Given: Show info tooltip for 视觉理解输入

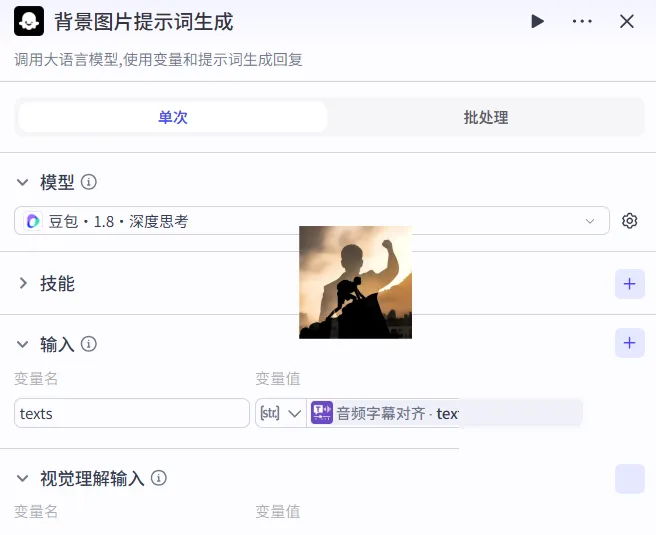Looking at the screenshot, I should 159,478.
